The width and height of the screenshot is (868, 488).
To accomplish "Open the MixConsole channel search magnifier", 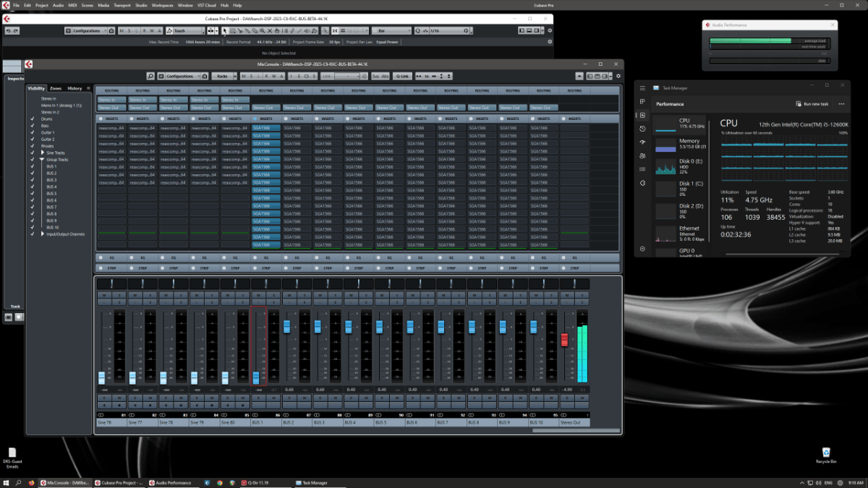I will 149,75.
